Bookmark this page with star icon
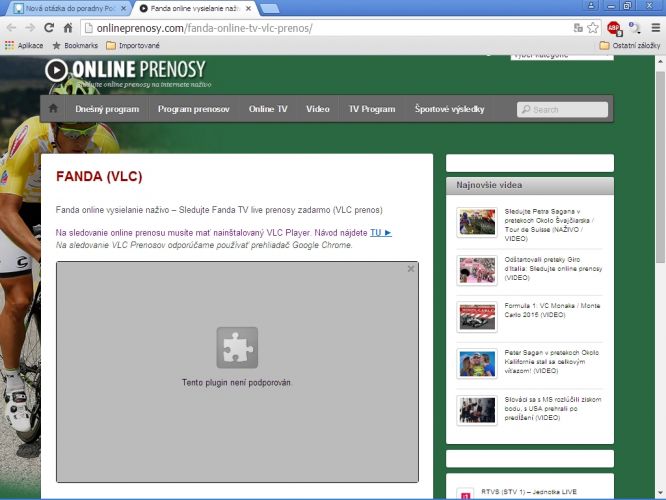The height and width of the screenshot is (500, 666). tap(593, 28)
